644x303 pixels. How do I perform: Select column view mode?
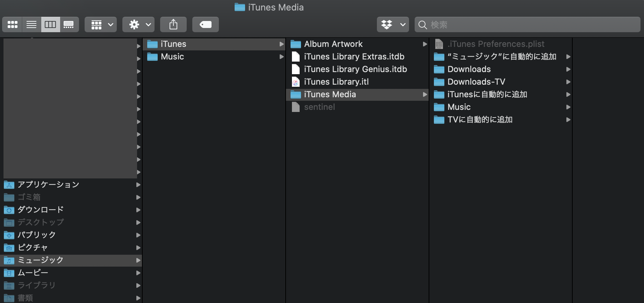click(50, 24)
